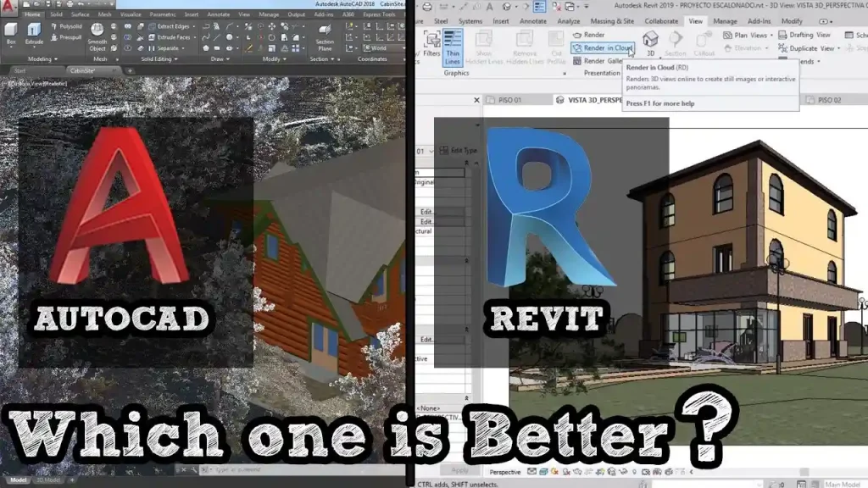Switch to the PISO 01 view tab

pos(504,100)
